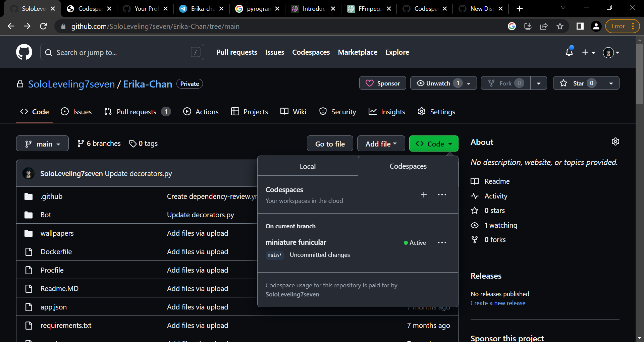This screenshot has height=342, width=644.
Task: Click the GitHub logo home icon
Action: point(24,52)
